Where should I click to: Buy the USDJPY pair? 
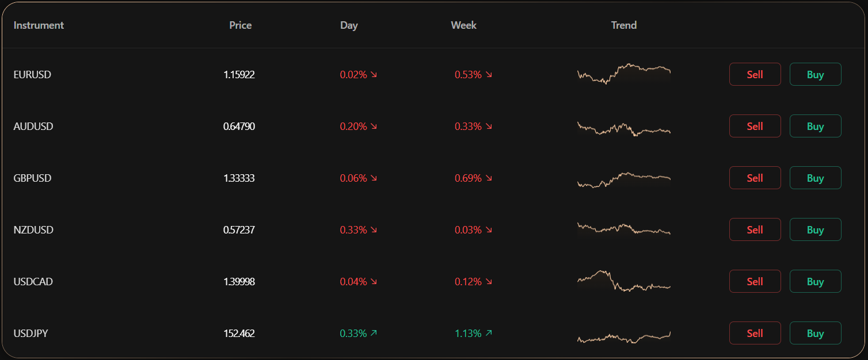point(815,333)
